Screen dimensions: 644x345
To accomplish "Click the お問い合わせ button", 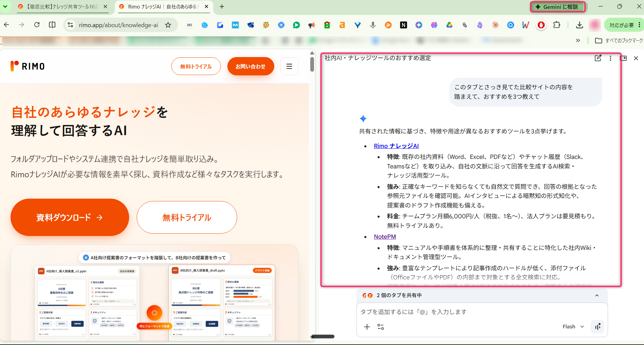I will pyautogui.click(x=250, y=66).
